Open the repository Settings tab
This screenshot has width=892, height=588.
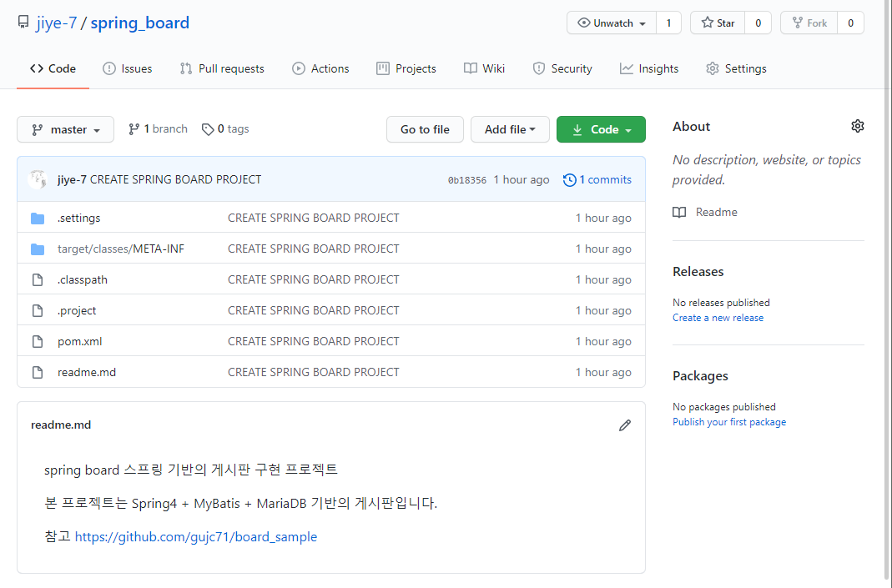pyautogui.click(x=736, y=68)
